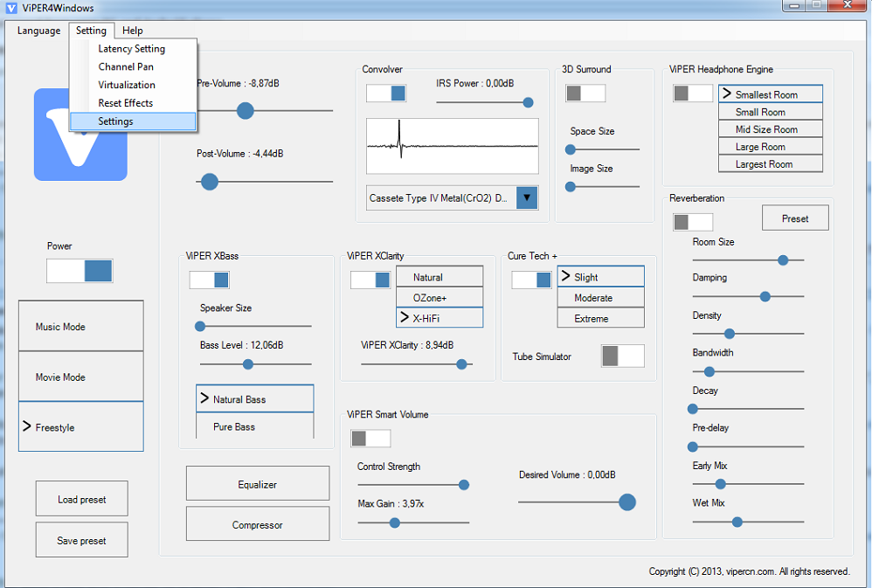Select Large Room headphone option

tap(771, 146)
